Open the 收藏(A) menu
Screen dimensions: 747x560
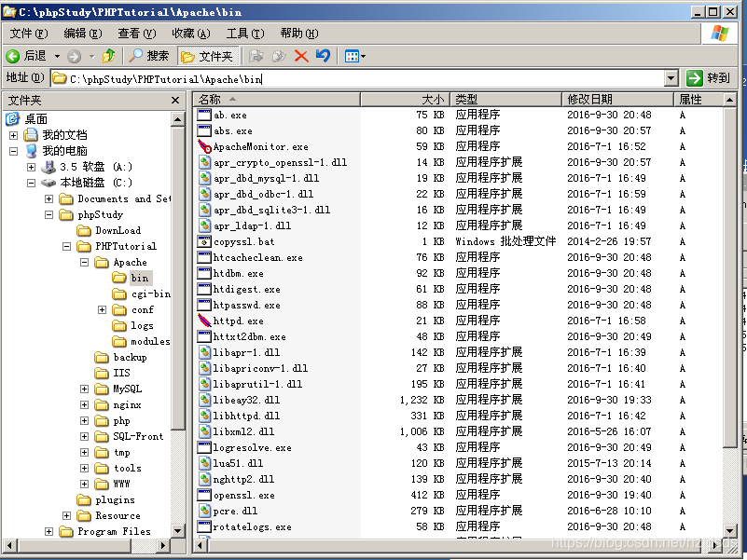click(x=191, y=34)
